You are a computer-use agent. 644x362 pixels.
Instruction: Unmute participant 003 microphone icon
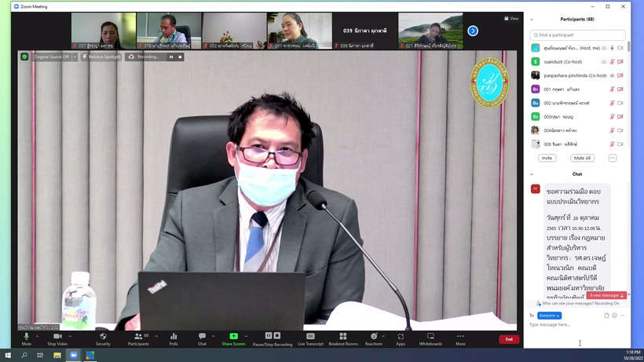[x=612, y=116]
